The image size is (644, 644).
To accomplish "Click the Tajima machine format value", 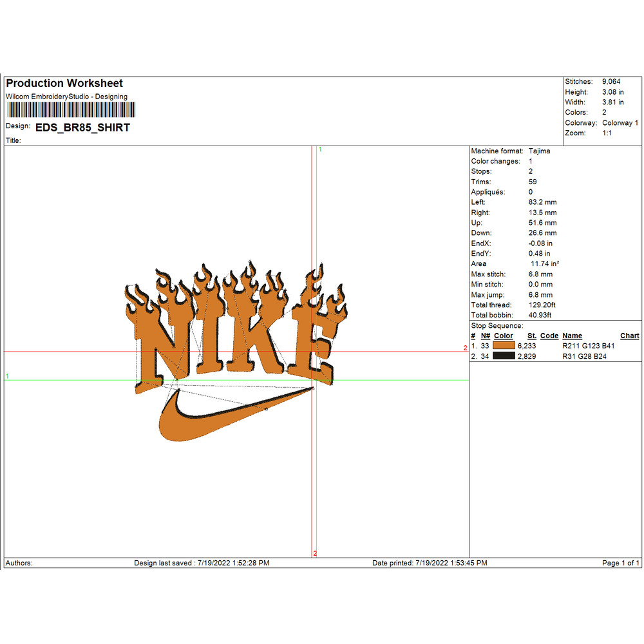I will coord(539,151).
